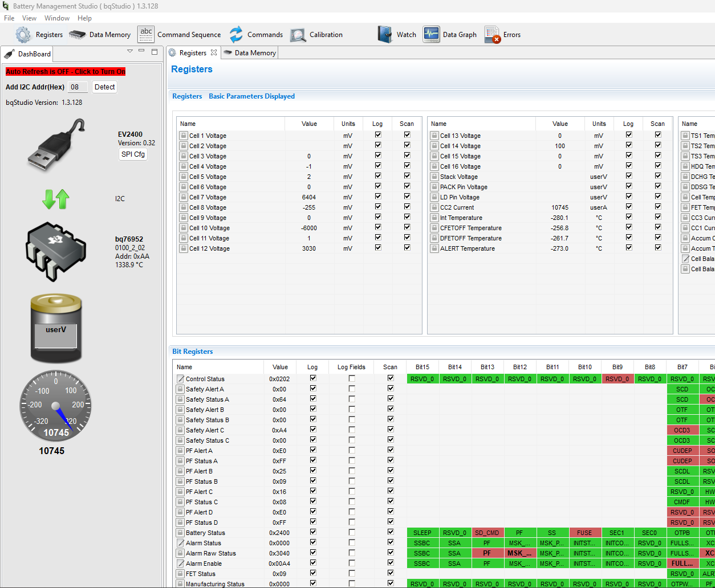Viewport: 715px width, 588px height.
Task: Click the Alarm Status edit pencil icon
Action: point(180,543)
